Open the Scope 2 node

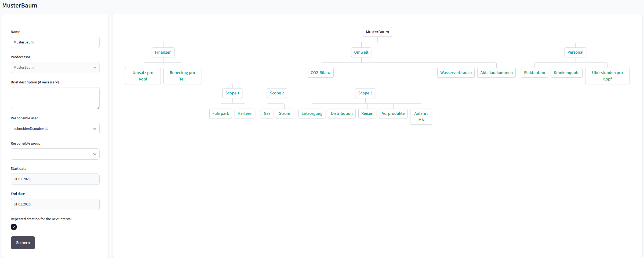coord(277,93)
